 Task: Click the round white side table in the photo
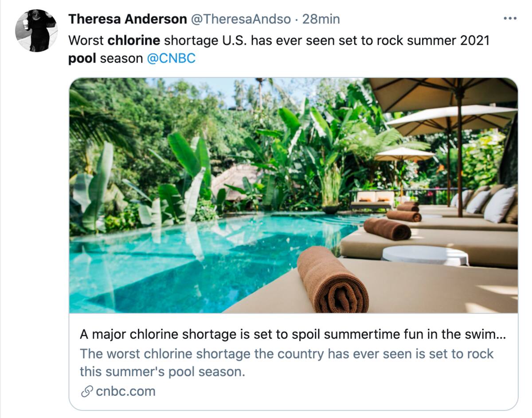[425, 256]
